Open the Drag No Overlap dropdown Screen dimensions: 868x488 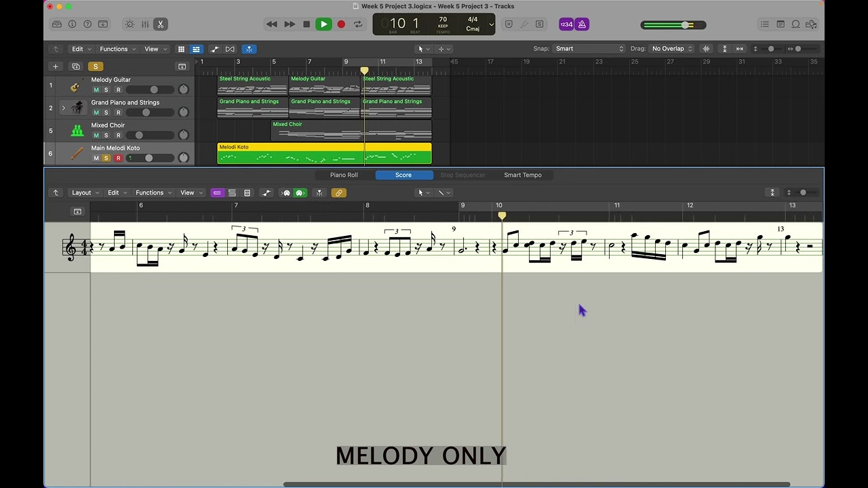(672, 49)
